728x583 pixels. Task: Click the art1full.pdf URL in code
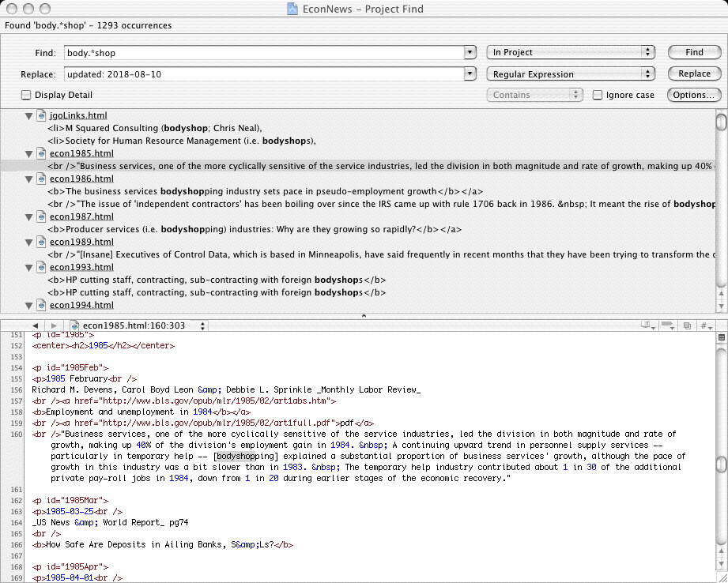[217, 423]
